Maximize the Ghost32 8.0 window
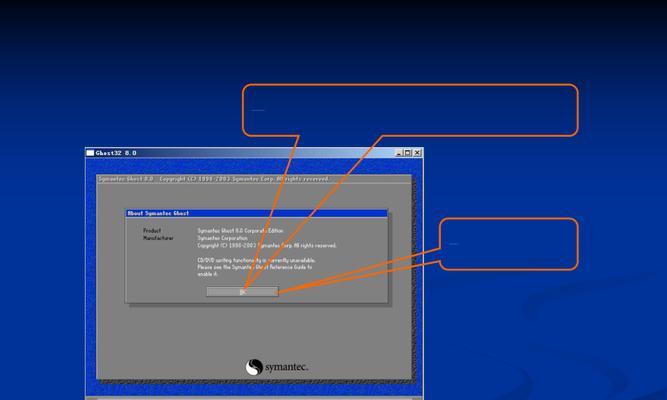Screen dimensions: 667x400 point(408,153)
